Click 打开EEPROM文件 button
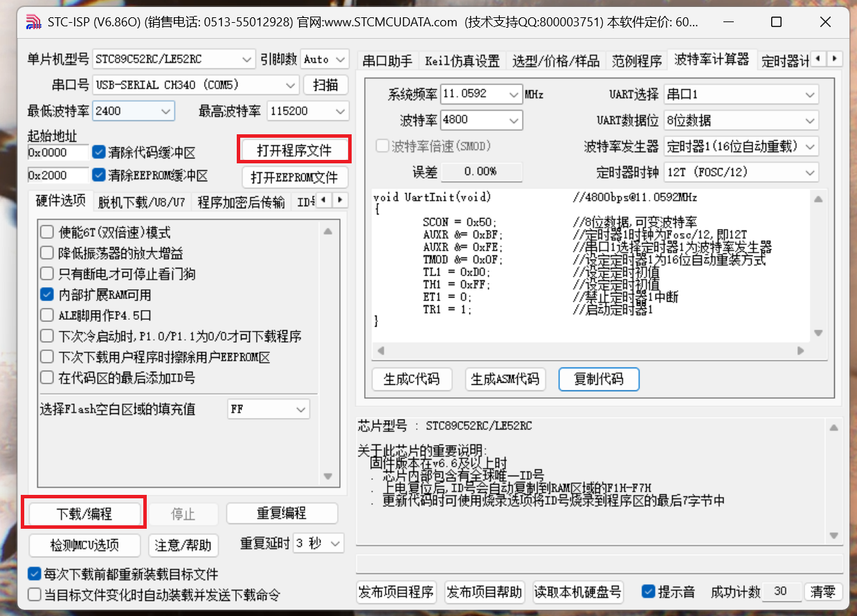 [x=294, y=177]
